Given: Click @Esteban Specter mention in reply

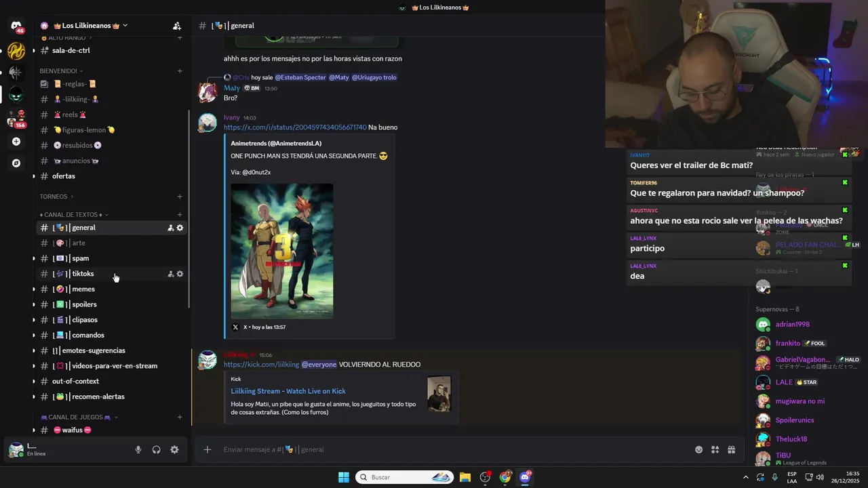Looking at the screenshot, I should [x=300, y=77].
